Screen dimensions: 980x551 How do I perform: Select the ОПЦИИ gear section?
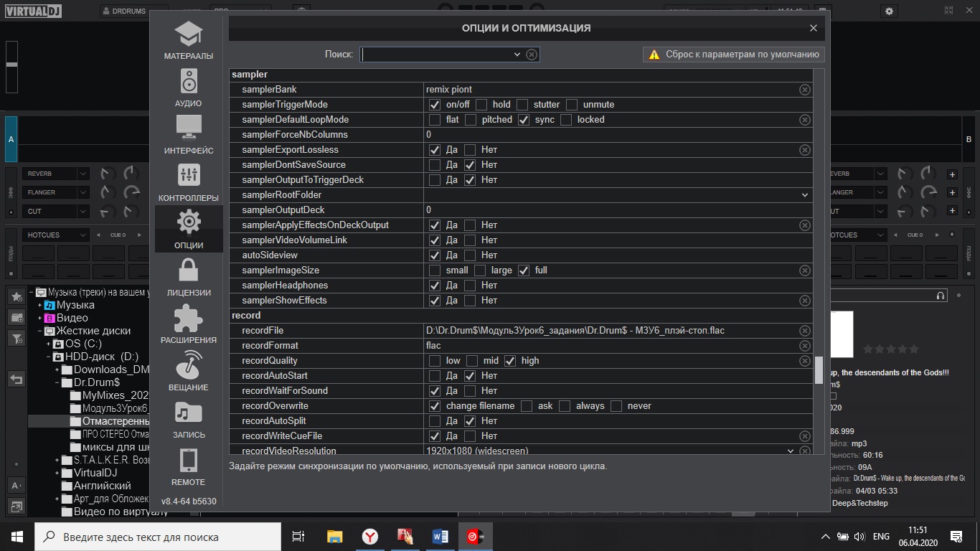click(x=189, y=230)
